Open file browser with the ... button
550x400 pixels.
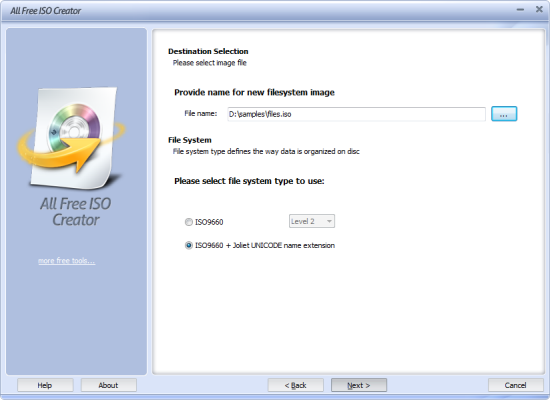504,114
